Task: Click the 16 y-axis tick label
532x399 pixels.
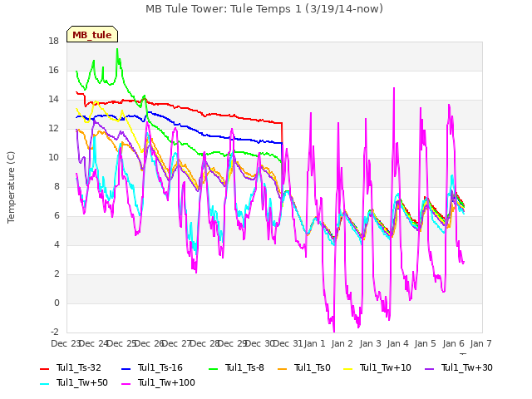Action: [53, 70]
